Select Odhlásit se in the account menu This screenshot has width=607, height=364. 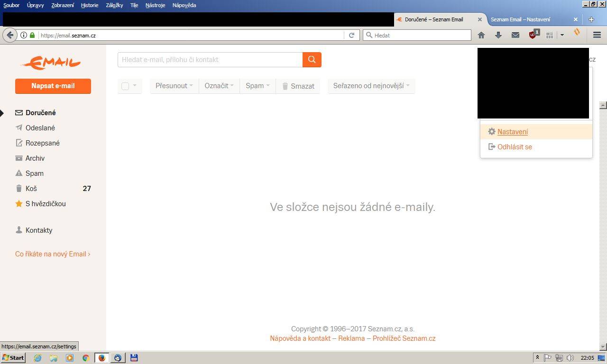536,147
